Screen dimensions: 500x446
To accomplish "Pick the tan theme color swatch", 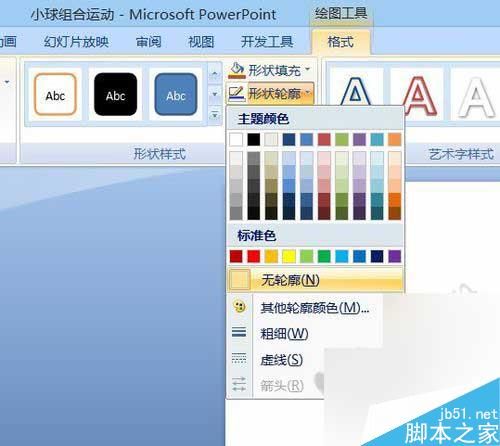I will 271,139.
